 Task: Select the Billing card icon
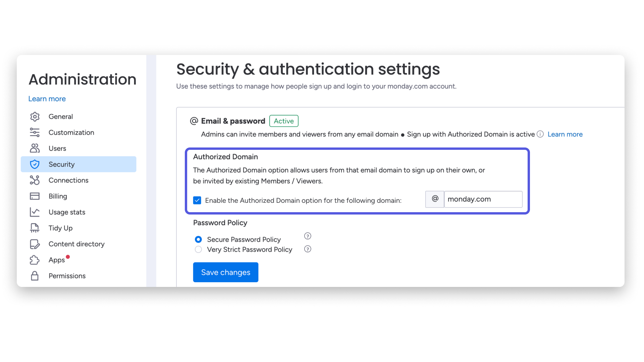tap(35, 196)
